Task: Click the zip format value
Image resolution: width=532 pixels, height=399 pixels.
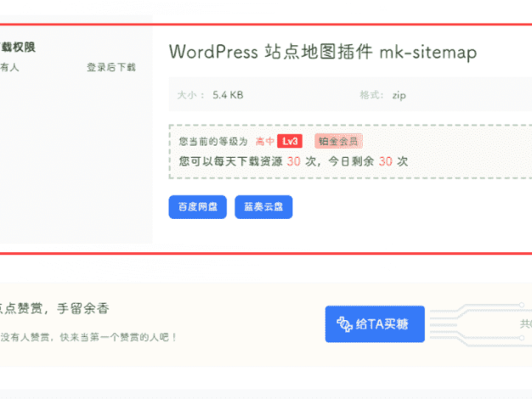Action: (399, 96)
